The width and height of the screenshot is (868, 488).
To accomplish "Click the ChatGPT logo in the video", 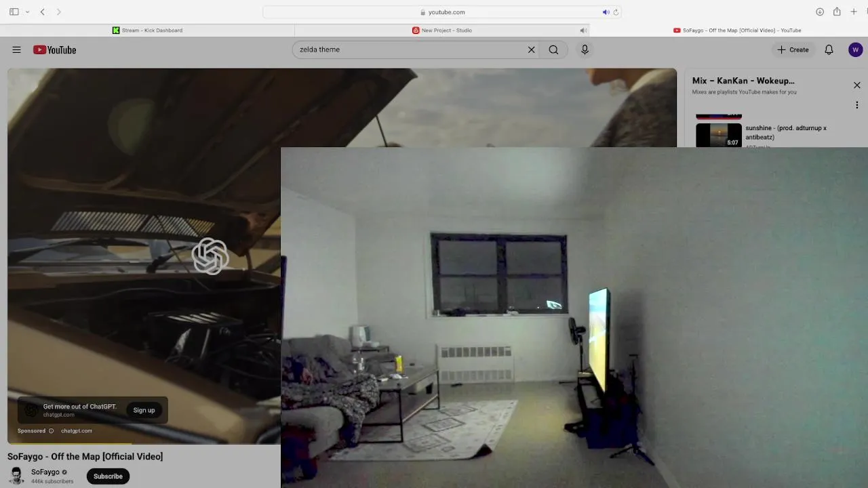I will [x=210, y=256].
